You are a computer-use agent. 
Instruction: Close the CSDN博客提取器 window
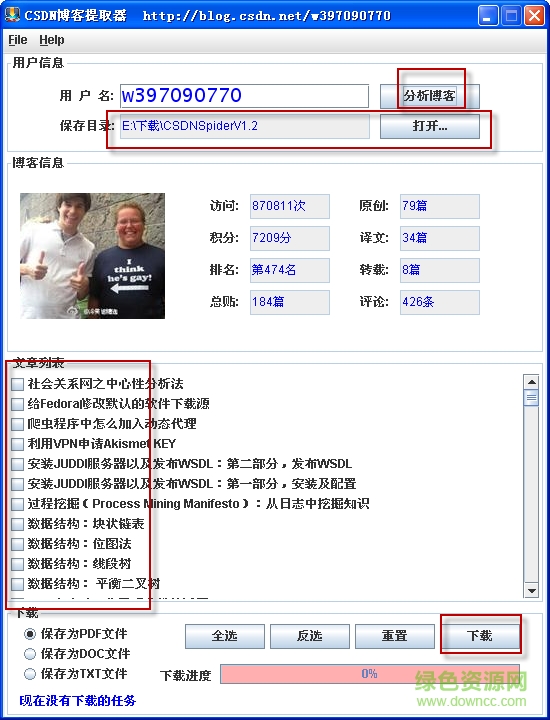(534, 16)
